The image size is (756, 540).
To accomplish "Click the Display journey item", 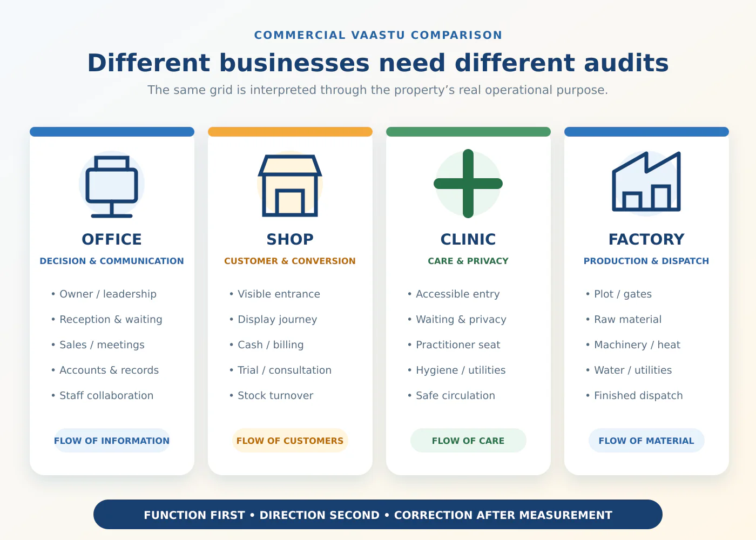I will pyautogui.click(x=273, y=320).
